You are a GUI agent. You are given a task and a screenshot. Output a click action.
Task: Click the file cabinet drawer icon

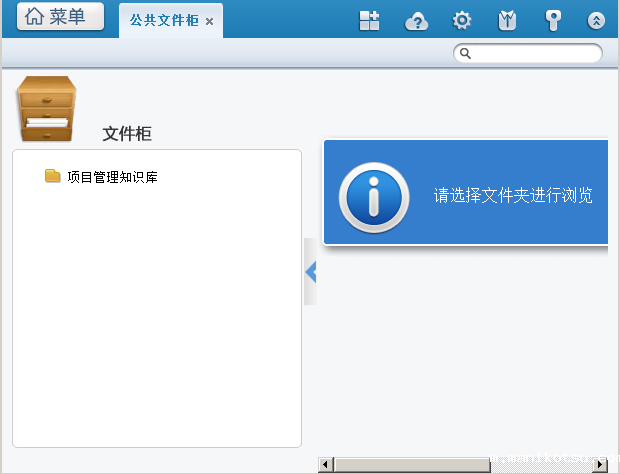pyautogui.click(x=46, y=109)
